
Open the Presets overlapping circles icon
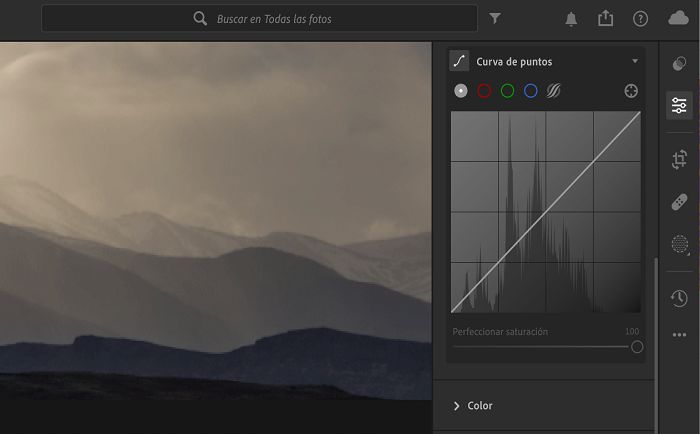click(679, 64)
